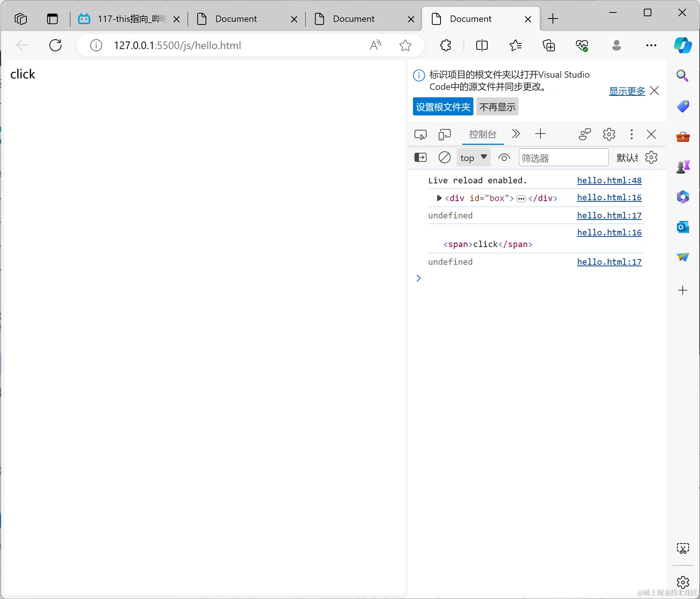This screenshot has height=599, width=700.
Task: Expand the div id="box" node
Action: tap(439, 198)
